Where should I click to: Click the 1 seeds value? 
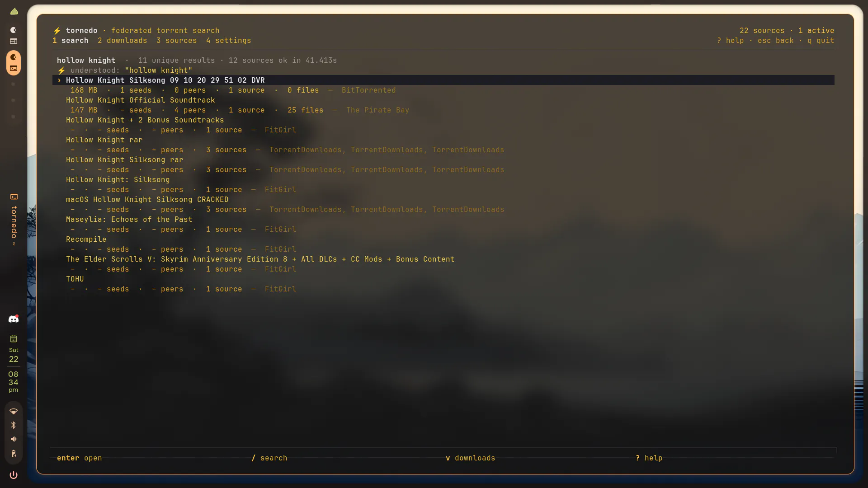136,90
